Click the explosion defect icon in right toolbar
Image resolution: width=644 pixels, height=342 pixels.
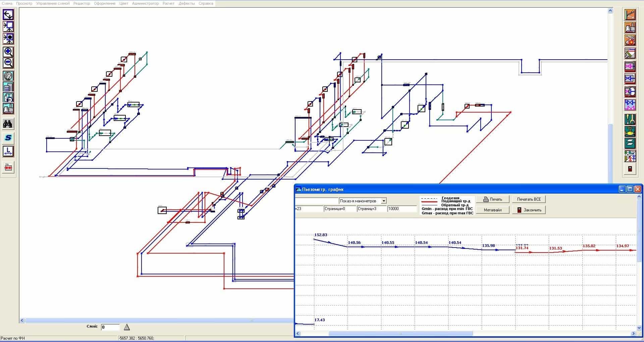click(630, 40)
